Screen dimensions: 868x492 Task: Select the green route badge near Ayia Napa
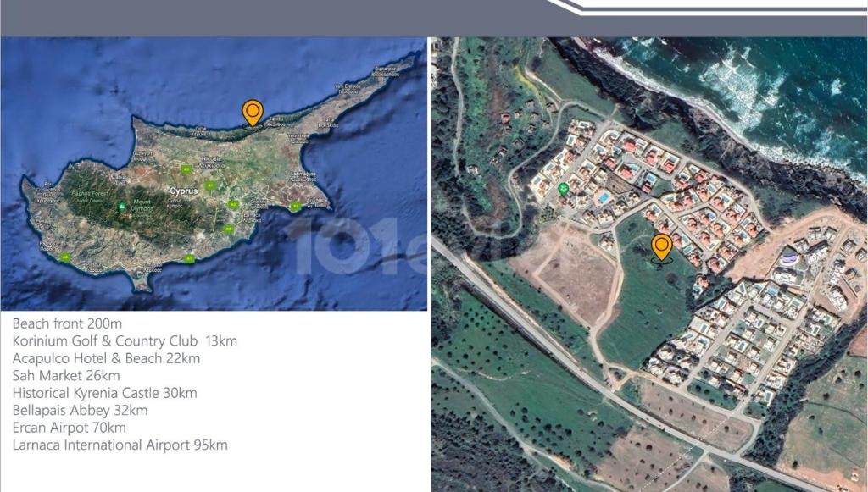295,206
